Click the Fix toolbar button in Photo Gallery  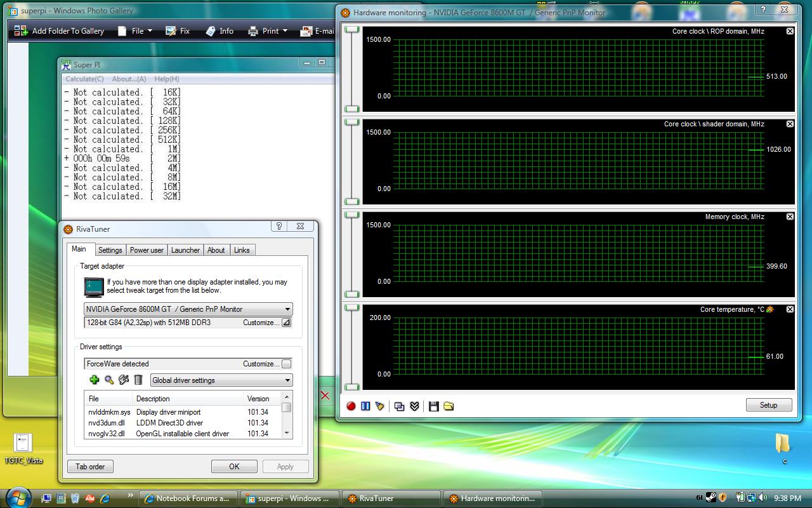pos(178,30)
